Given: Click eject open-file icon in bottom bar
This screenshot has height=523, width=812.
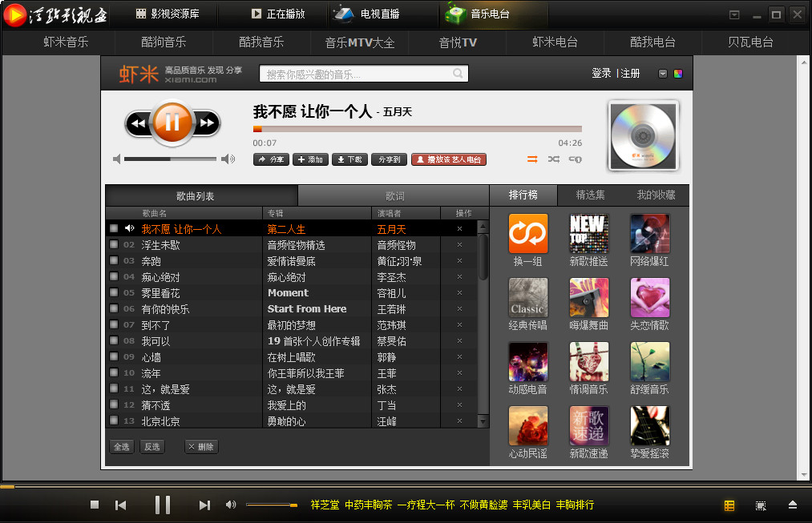Looking at the screenshot, I should click(x=792, y=505).
